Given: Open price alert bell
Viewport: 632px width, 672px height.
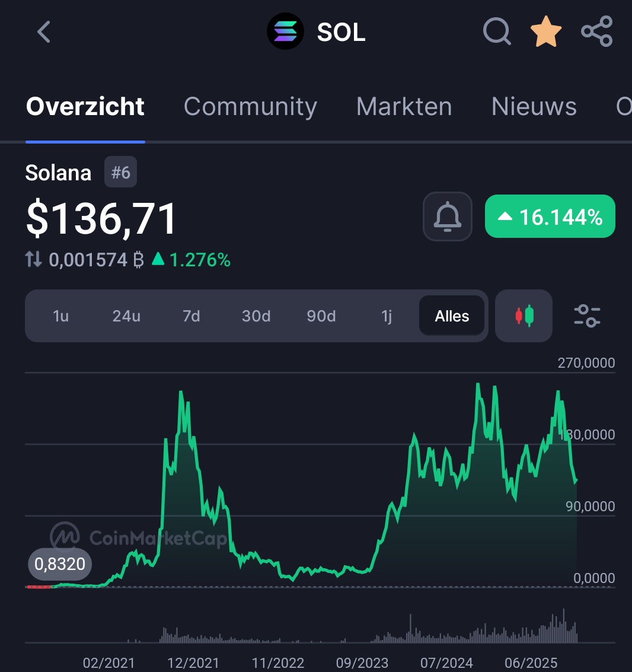Looking at the screenshot, I should click(448, 216).
